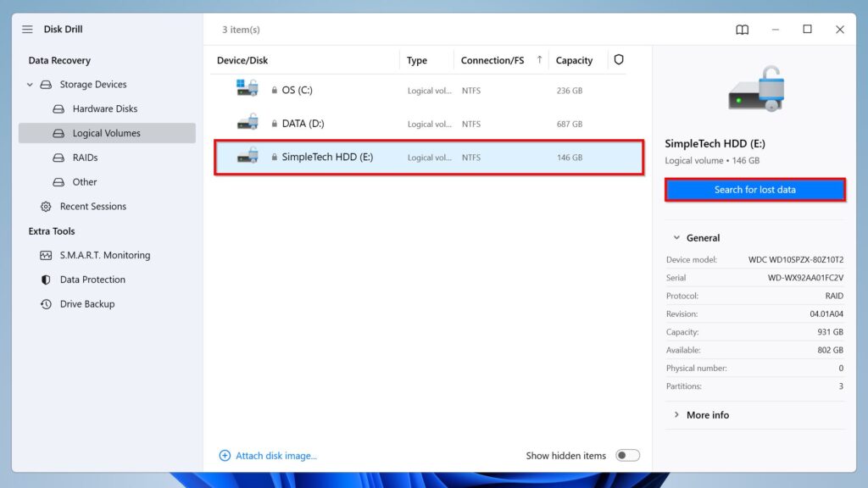The image size is (868, 488).
Task: Sort by Connection/FS column header
Action: point(492,61)
